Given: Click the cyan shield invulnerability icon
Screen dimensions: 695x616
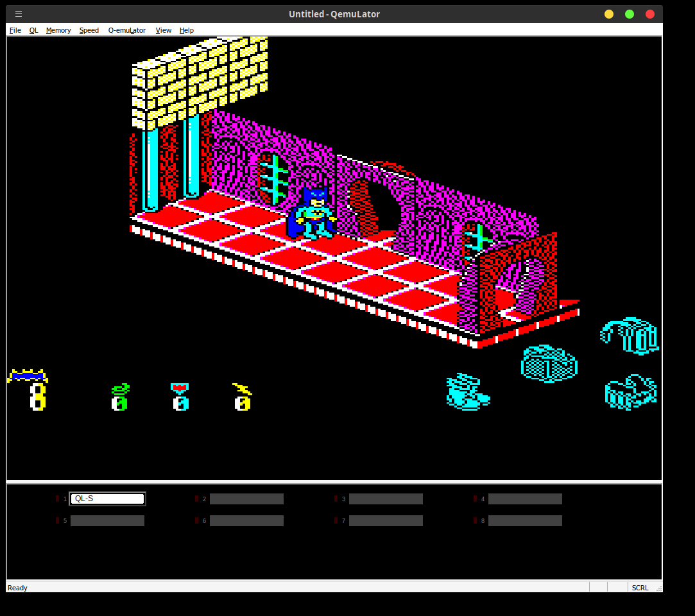Looking at the screenshot, I should pyautogui.click(x=180, y=389).
